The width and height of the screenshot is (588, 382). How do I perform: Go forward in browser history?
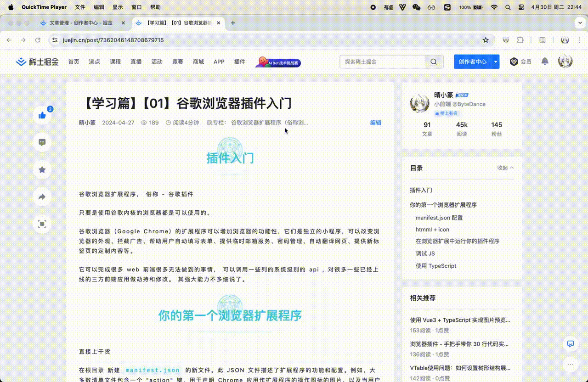pos(23,40)
